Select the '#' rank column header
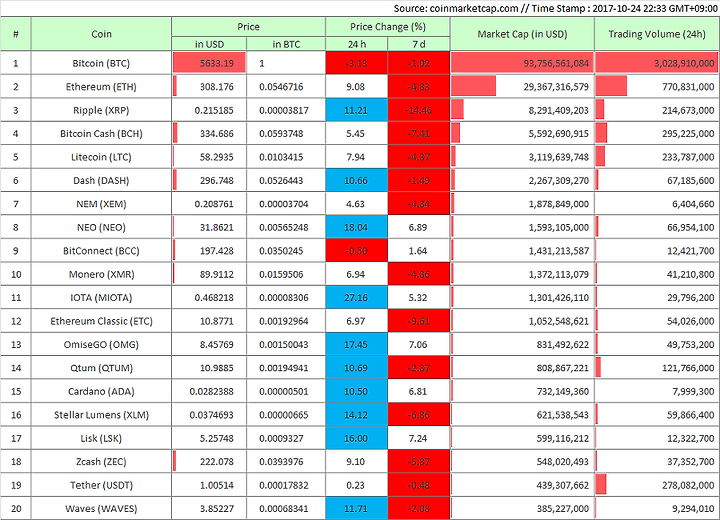This screenshot has height=520, width=720. click(x=16, y=34)
